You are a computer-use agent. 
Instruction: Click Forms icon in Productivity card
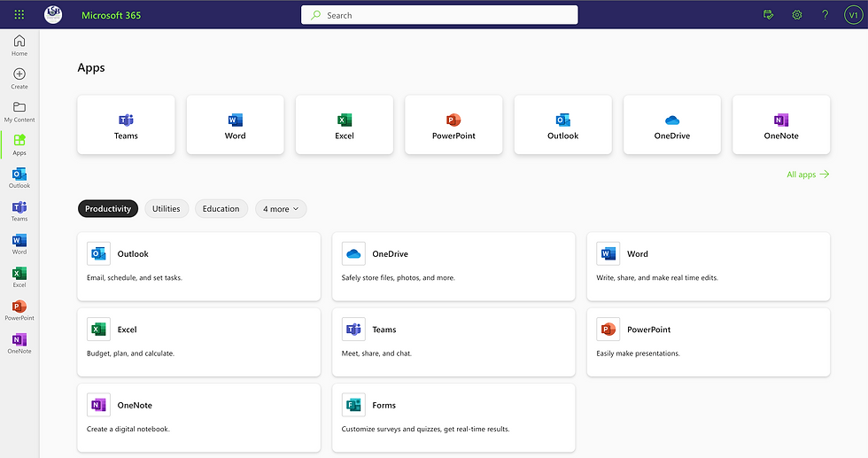[x=353, y=405]
